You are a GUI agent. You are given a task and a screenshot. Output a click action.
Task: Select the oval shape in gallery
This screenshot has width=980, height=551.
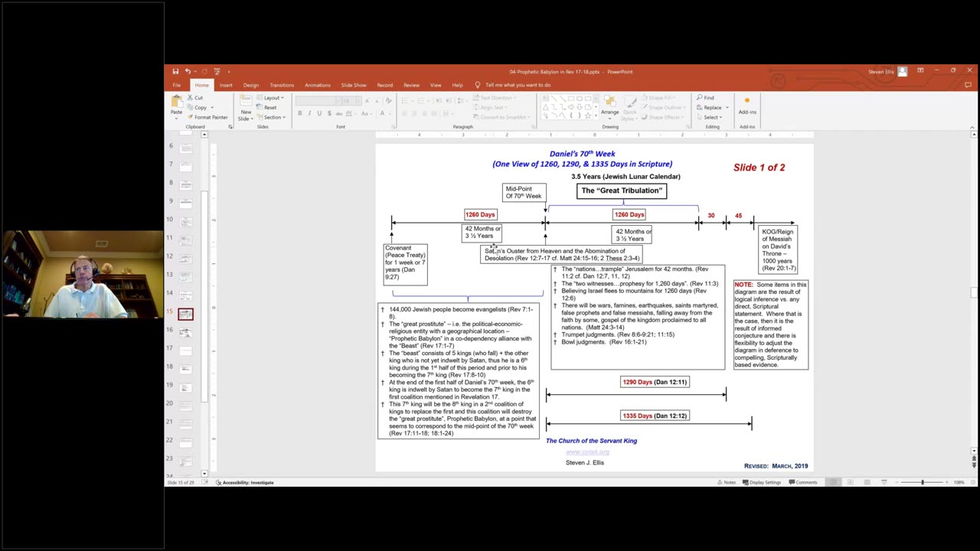[580, 99]
